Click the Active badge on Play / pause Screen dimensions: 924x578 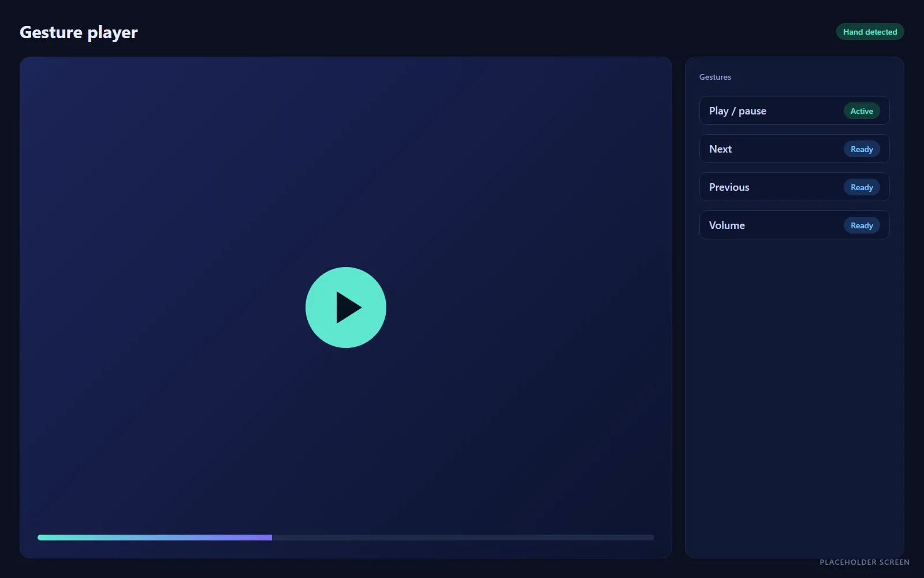coord(862,111)
